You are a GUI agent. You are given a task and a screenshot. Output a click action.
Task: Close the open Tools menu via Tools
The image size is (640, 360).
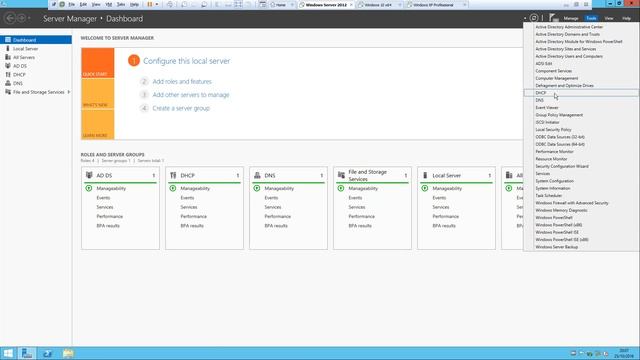[x=591, y=18]
